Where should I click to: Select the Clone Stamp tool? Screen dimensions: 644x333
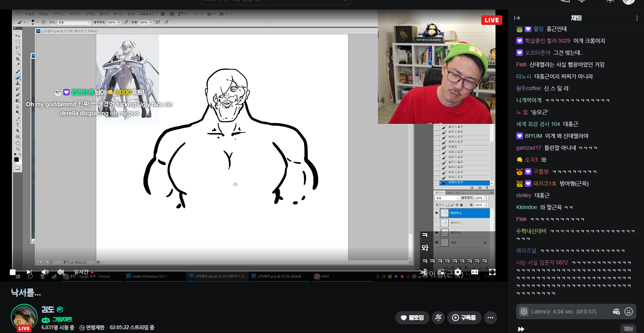click(18, 83)
